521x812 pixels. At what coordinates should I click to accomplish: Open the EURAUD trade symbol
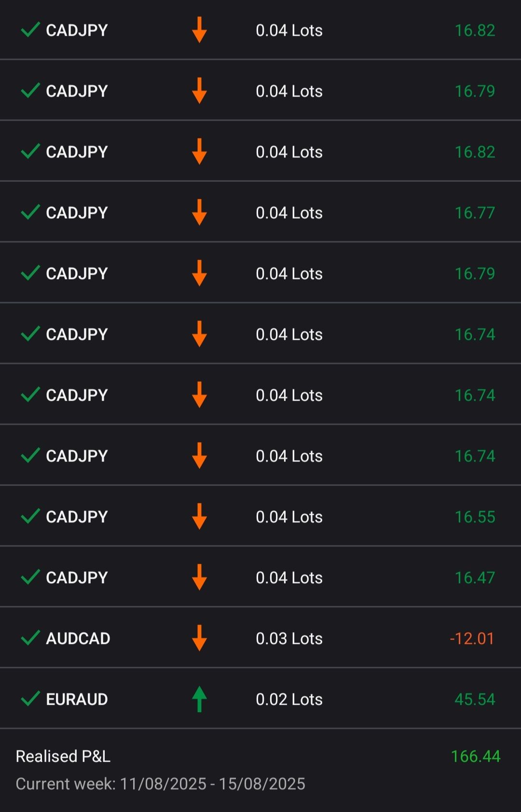pos(77,699)
